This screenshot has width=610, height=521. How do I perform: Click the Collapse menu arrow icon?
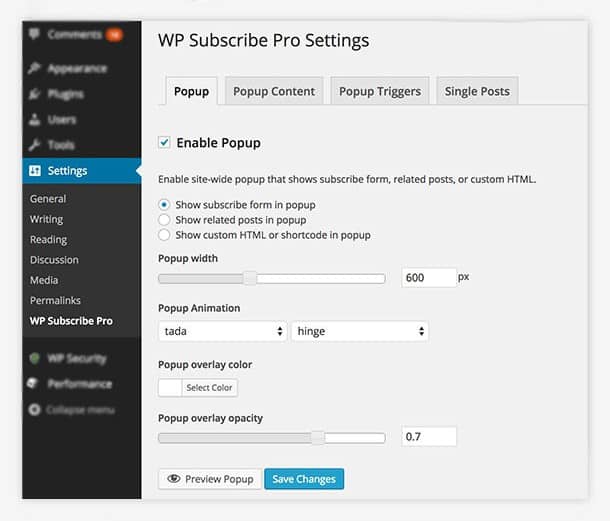pos(35,409)
